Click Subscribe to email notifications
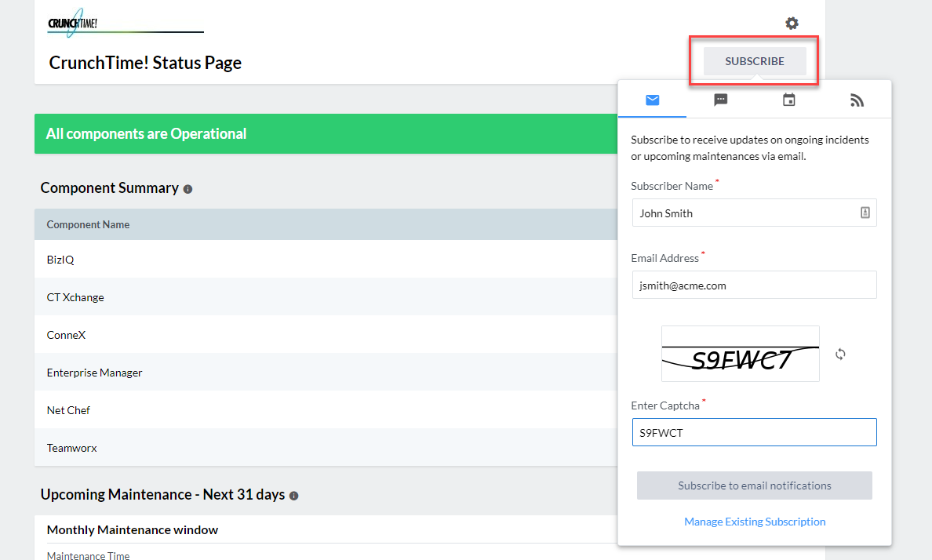Screen dimensions: 932x560 coord(754,485)
